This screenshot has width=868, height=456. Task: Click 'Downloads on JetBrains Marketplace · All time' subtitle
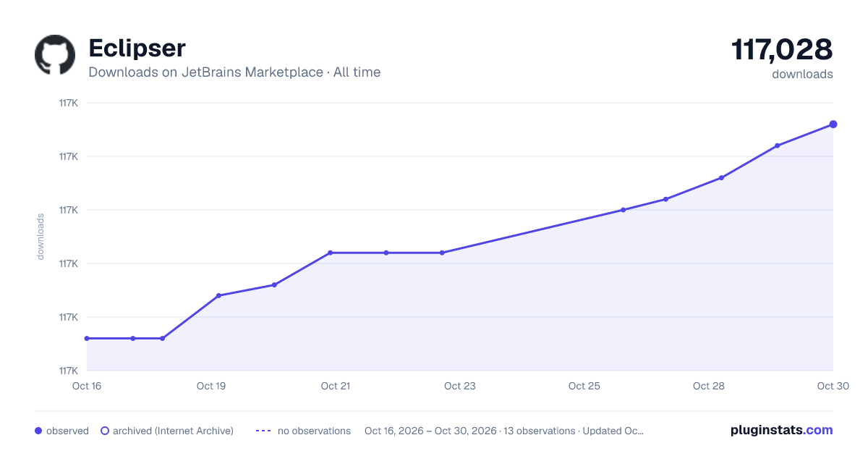pyautogui.click(x=234, y=72)
